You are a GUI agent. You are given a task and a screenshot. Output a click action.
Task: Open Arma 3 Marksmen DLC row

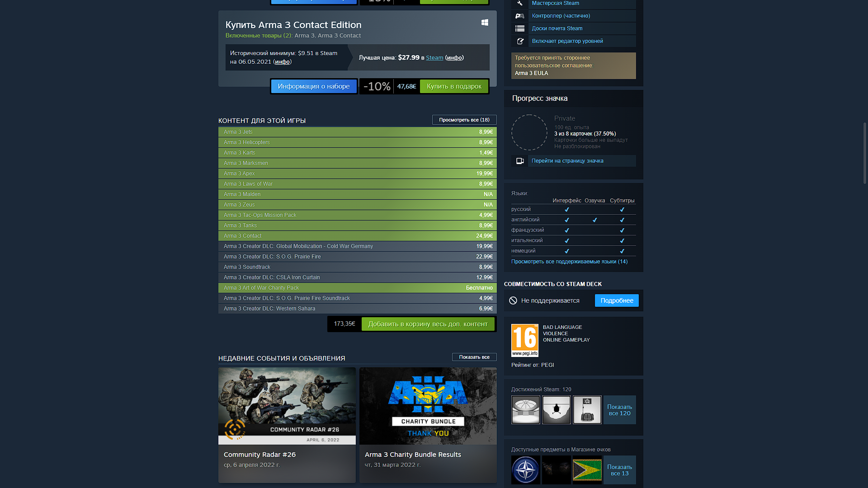click(358, 163)
